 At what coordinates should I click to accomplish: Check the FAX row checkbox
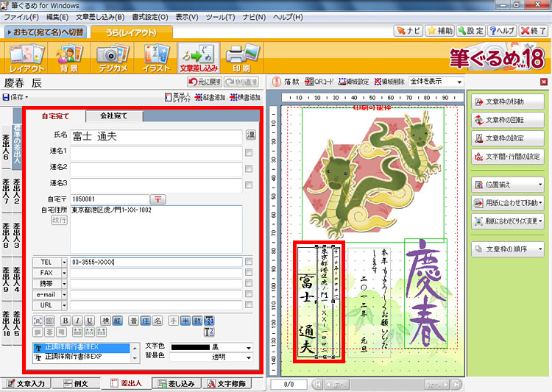[x=249, y=272]
